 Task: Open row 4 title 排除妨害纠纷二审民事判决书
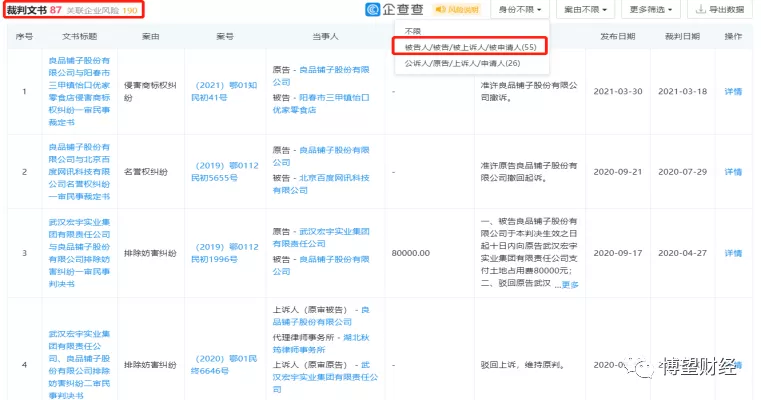pyautogui.click(x=79, y=365)
